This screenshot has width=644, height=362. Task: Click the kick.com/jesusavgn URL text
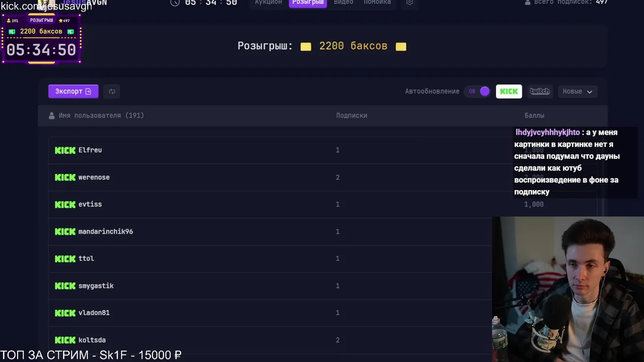[46, 6]
